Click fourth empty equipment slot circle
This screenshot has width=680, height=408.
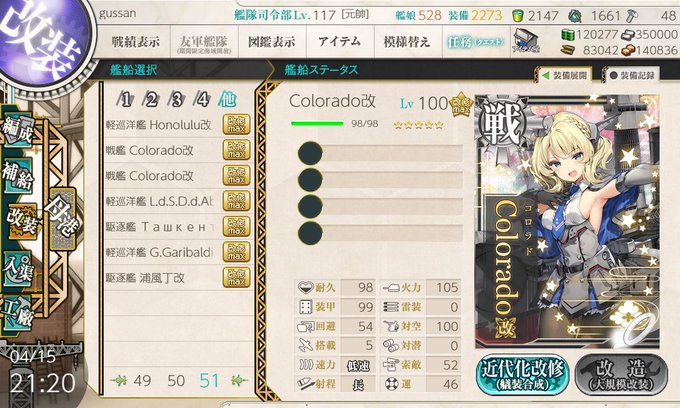pyautogui.click(x=310, y=233)
